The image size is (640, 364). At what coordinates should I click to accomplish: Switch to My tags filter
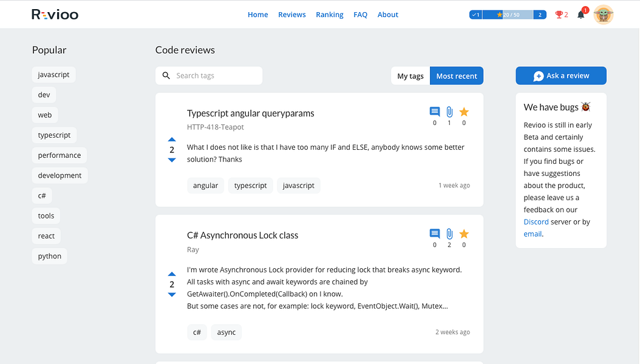pos(410,76)
